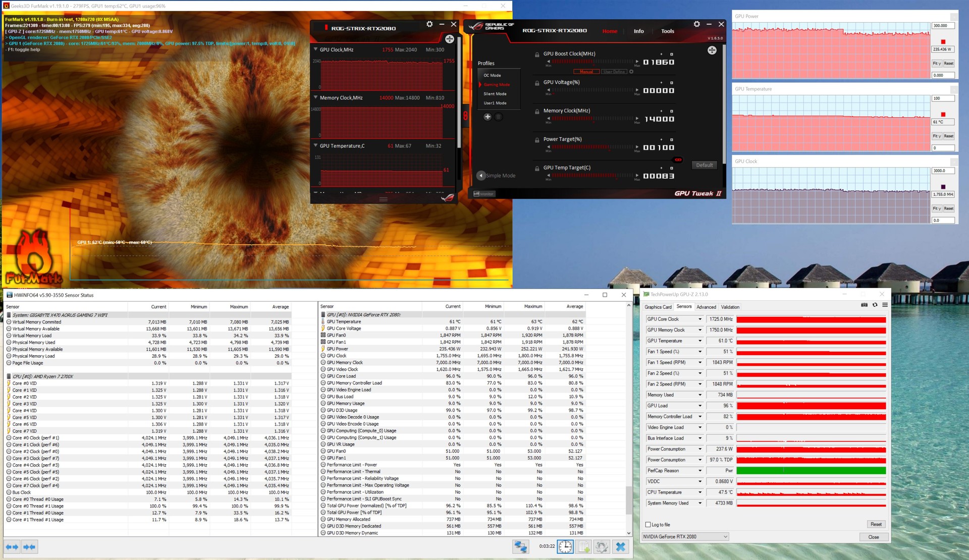Click the GPU Power max value field
The width and height of the screenshot is (969, 560).
coord(942,26)
